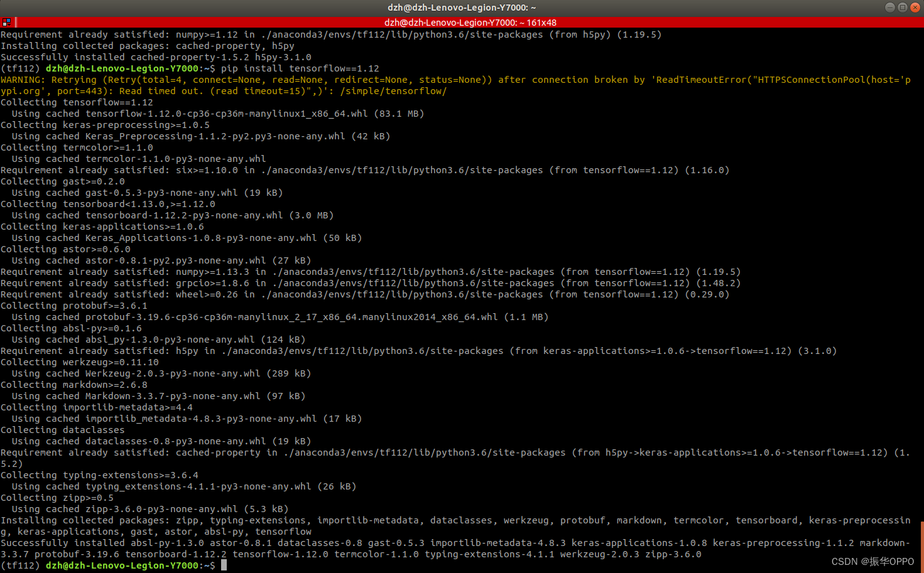Image resolution: width=924 pixels, height=573 pixels.
Task: Click the tensorboard-1.12.2 whl (3.0 MB) line
Action: click(173, 215)
